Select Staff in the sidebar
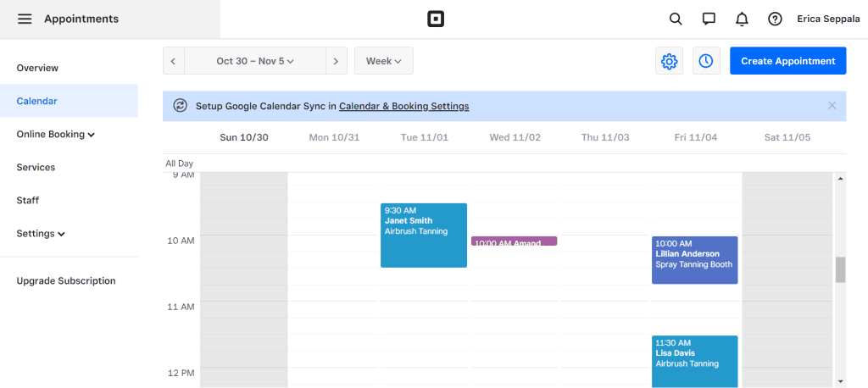Screen dimensions: 868x388 click(28, 201)
